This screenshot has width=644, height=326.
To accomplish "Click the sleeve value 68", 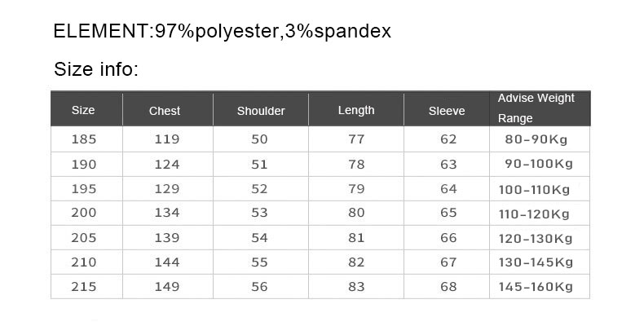I will [448, 287].
